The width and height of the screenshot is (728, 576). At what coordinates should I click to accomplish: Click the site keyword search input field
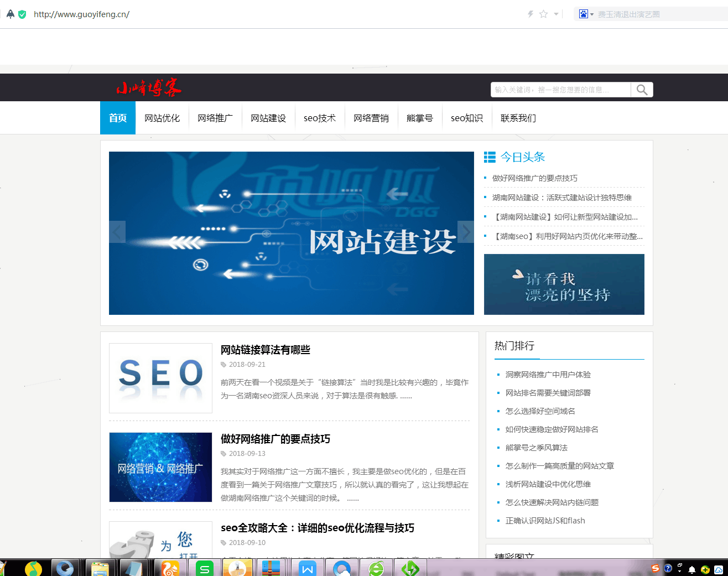pyautogui.click(x=560, y=90)
